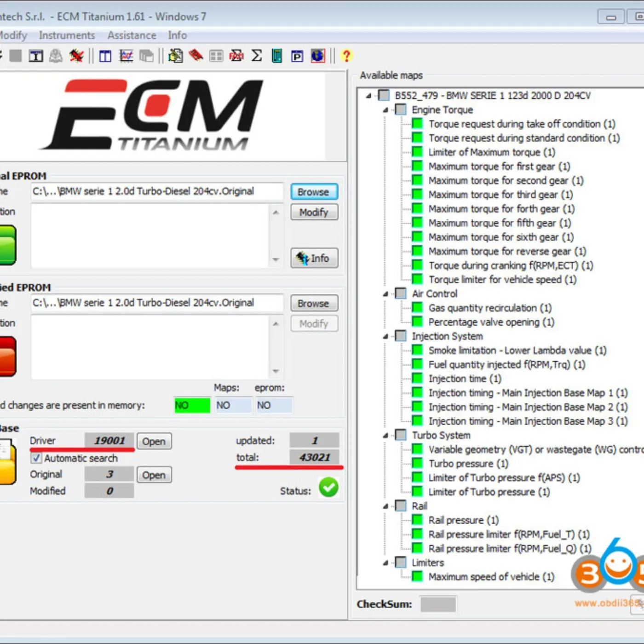The height and width of the screenshot is (644, 644).
Task: Select Rail pressure map
Action: [x=464, y=520]
